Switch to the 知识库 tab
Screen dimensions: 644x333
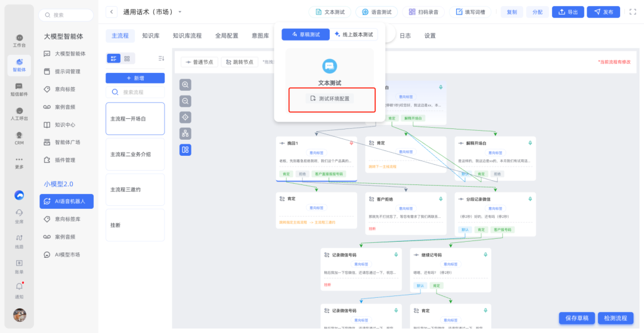(150, 36)
